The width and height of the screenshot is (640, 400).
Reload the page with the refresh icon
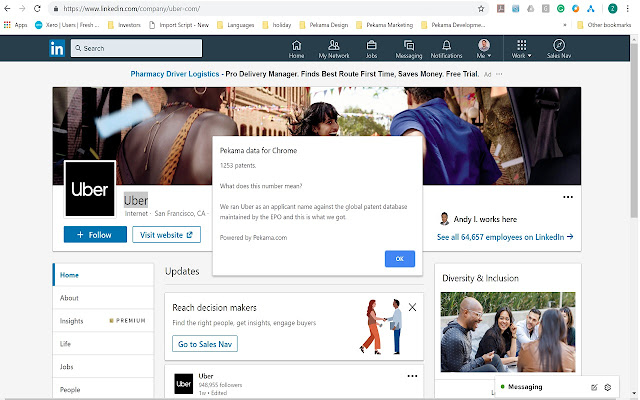pos(37,9)
